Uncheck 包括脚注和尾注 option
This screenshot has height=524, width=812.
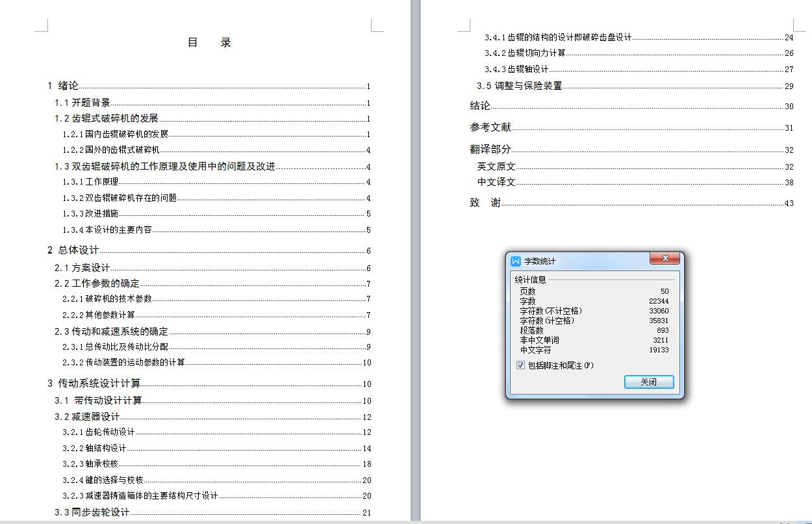520,365
